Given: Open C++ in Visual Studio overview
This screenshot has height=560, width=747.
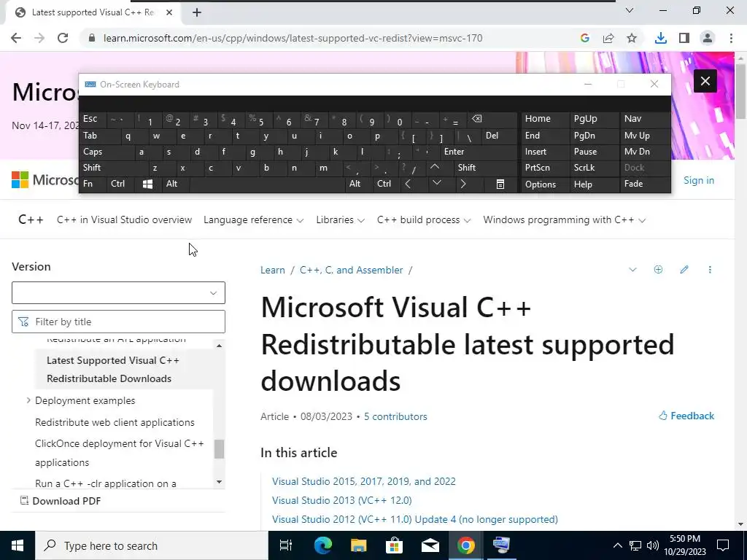Looking at the screenshot, I should (124, 220).
